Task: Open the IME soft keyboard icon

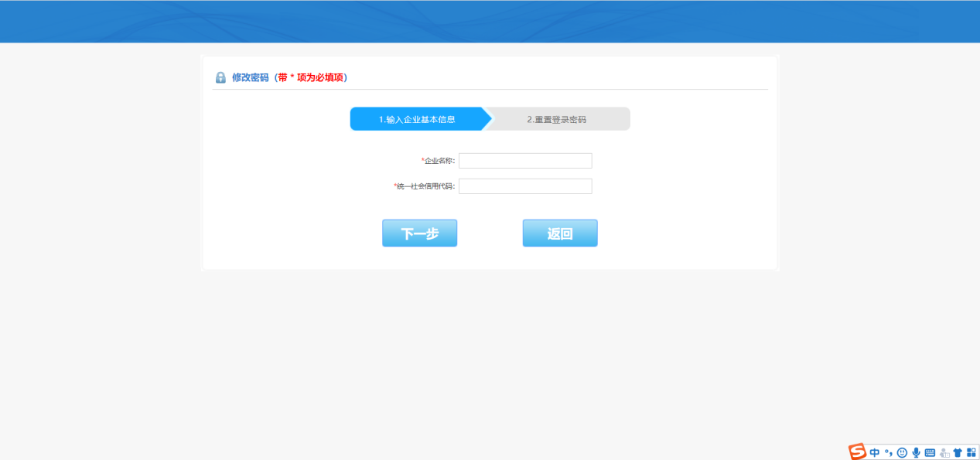Action: pyautogui.click(x=930, y=452)
